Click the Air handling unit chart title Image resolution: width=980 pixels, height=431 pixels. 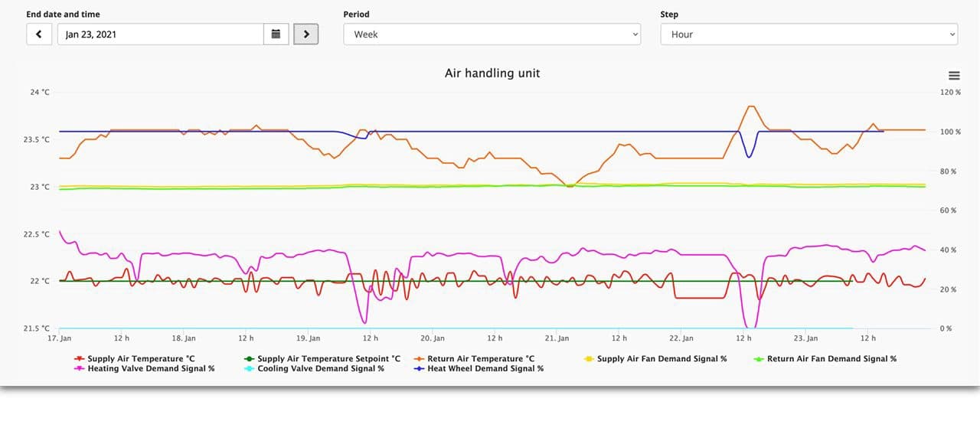492,73
